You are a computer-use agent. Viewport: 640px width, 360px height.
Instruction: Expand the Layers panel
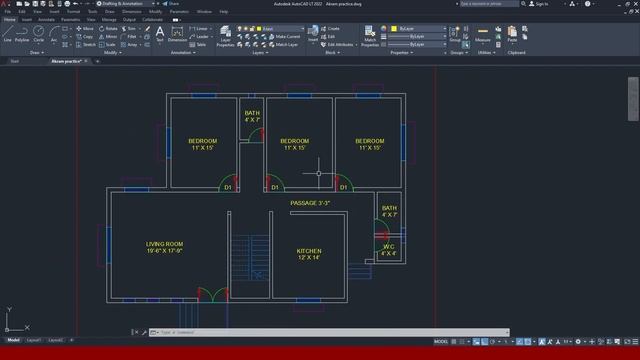(260, 53)
